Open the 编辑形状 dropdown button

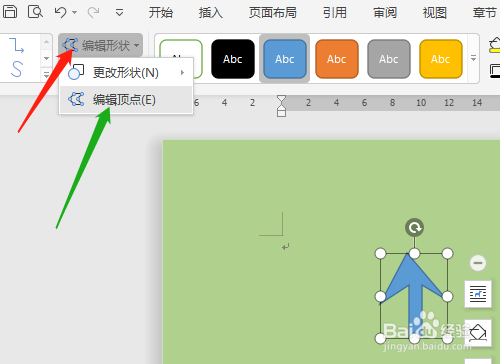click(100, 45)
